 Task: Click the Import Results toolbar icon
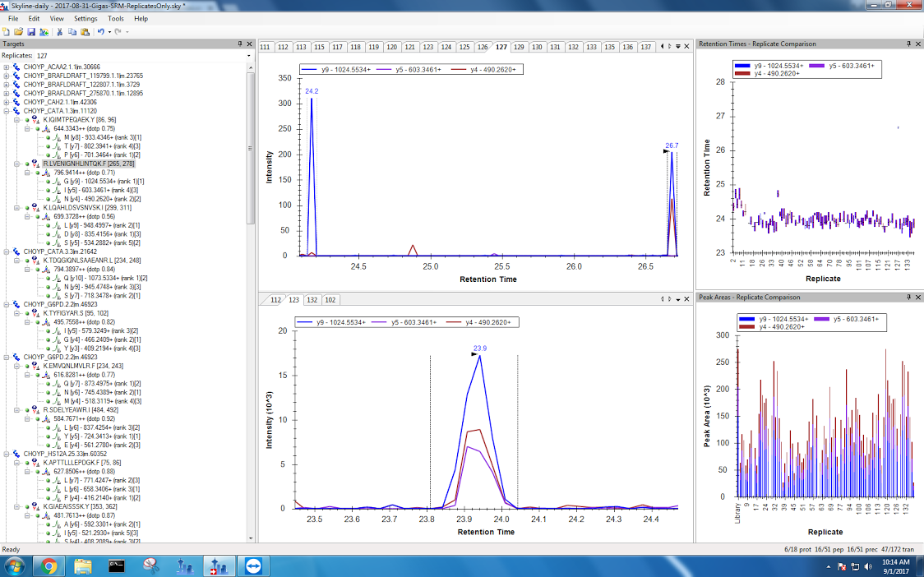click(x=43, y=31)
